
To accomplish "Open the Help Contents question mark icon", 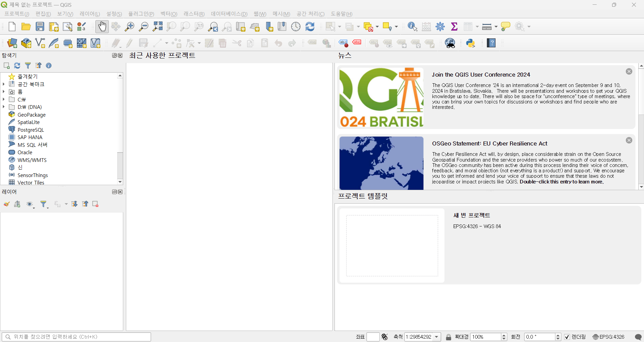I will pos(491,43).
